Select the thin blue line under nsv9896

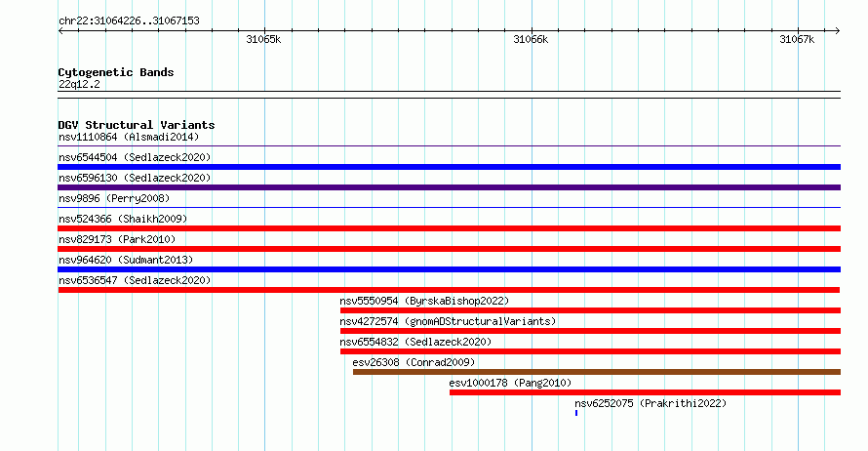click(449, 208)
